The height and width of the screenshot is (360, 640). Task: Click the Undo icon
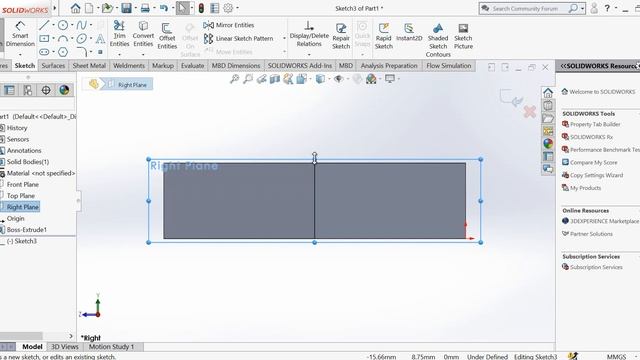[x=164, y=8]
